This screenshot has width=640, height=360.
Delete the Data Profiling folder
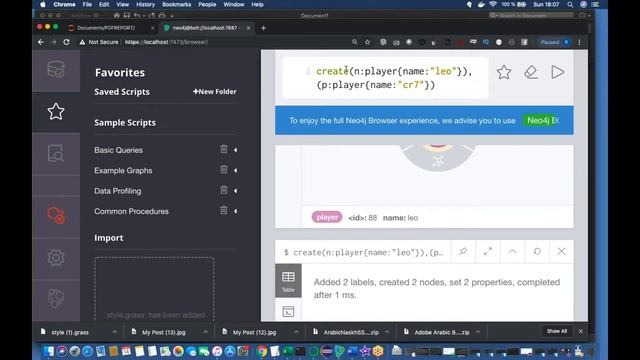tap(224, 190)
